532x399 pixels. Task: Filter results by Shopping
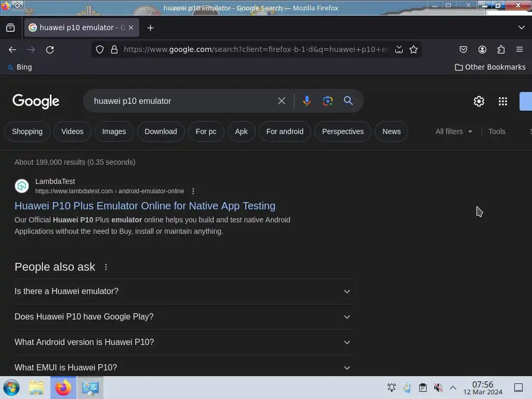[x=27, y=131]
